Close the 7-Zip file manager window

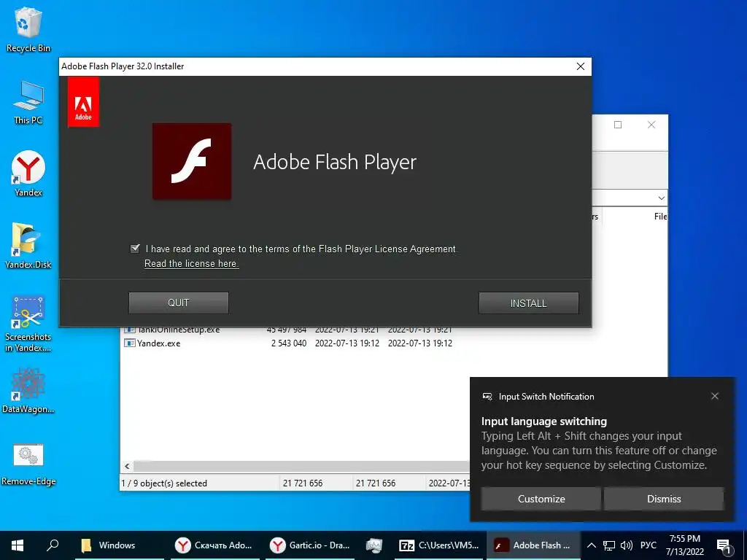651,125
